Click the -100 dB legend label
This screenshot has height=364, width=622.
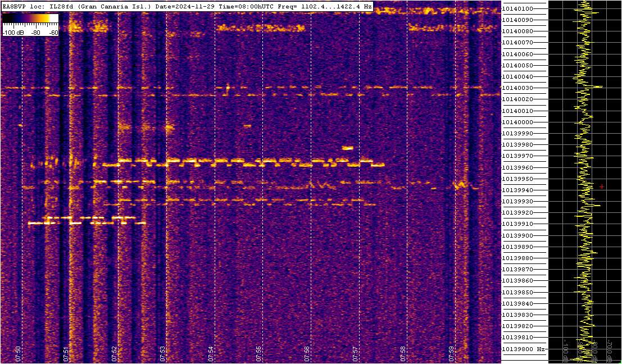12,33
